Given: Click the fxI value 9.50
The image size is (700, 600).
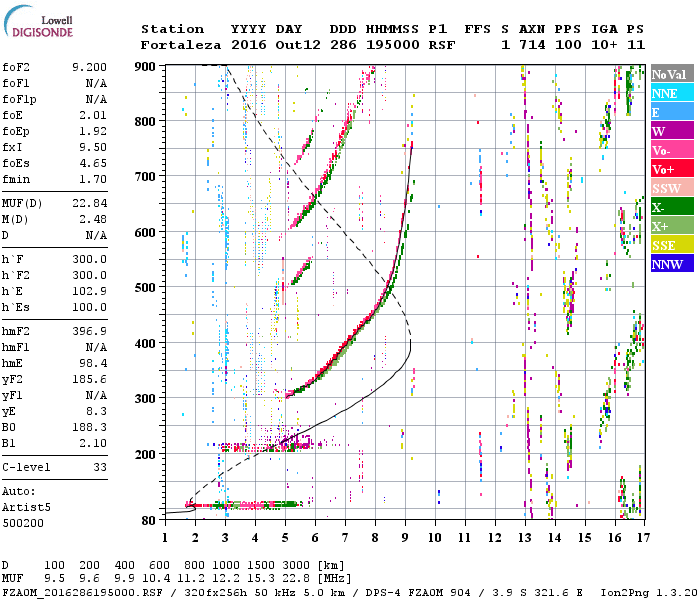Looking at the screenshot, I should coord(93,147).
